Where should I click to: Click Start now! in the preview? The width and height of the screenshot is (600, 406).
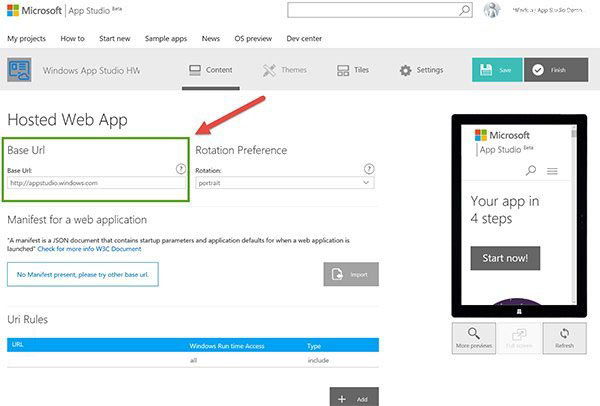505,258
